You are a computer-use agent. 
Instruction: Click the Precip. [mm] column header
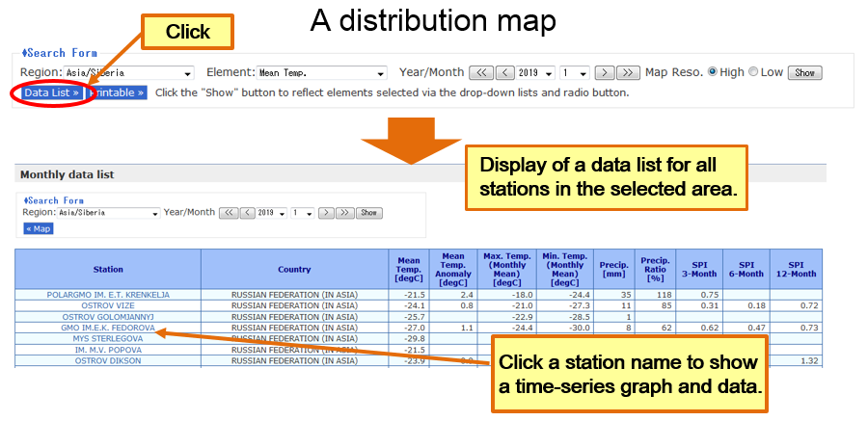[614, 270]
